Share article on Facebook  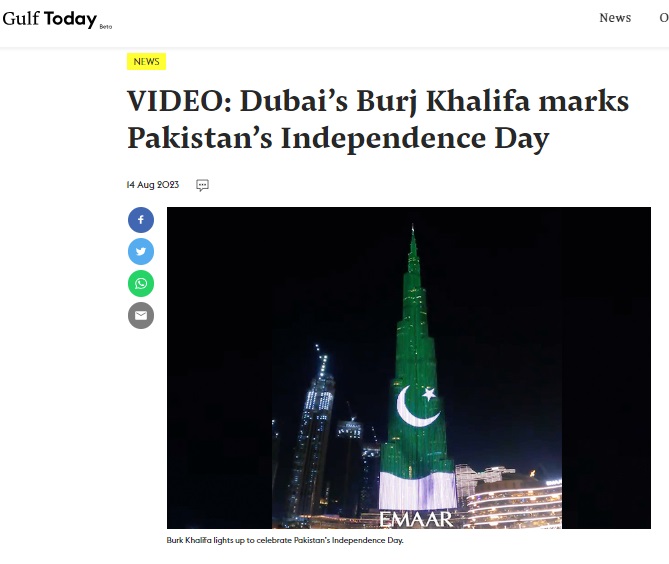click(141, 220)
